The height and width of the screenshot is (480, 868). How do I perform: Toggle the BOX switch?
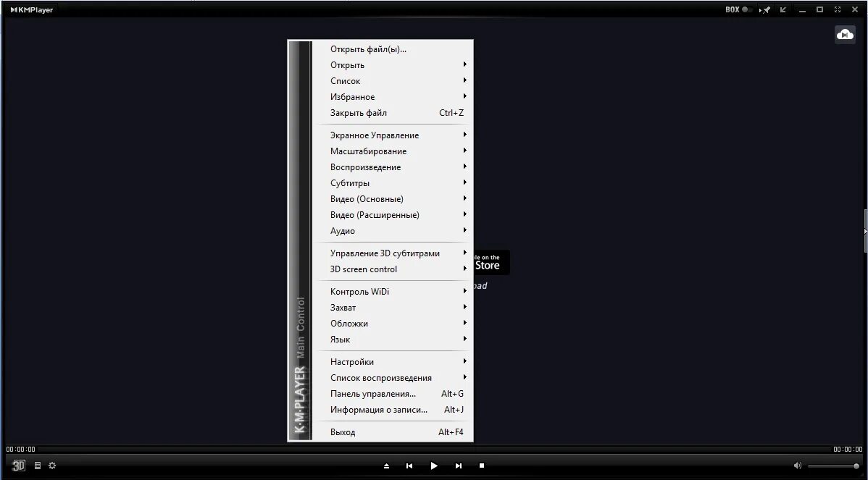740,9
